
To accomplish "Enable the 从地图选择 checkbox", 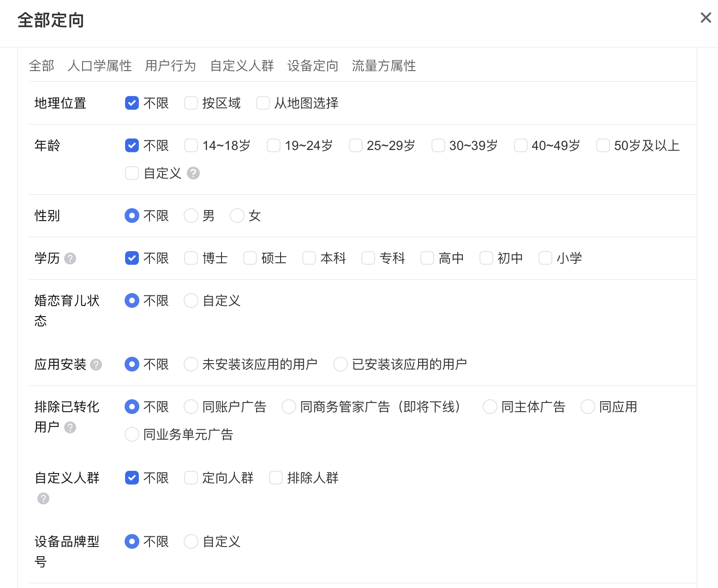I will click(x=263, y=103).
